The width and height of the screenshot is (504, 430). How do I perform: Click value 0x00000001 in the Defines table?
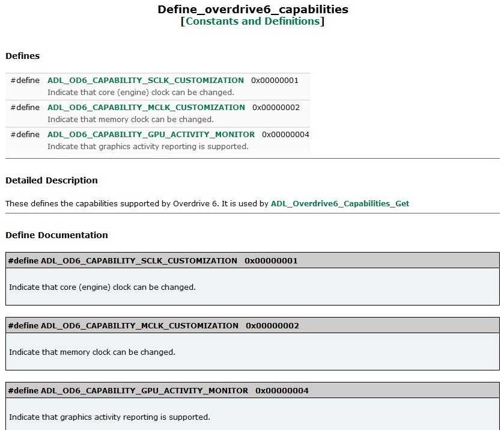tap(275, 81)
